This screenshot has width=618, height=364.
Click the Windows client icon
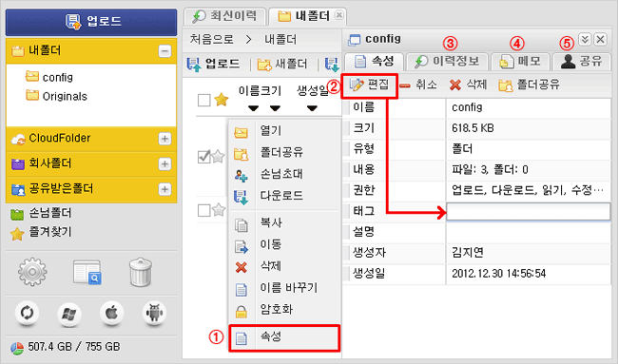[x=69, y=314]
